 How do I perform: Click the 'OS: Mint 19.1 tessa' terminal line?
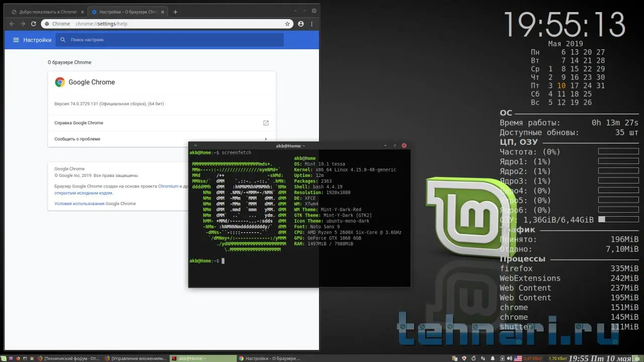[x=319, y=164]
